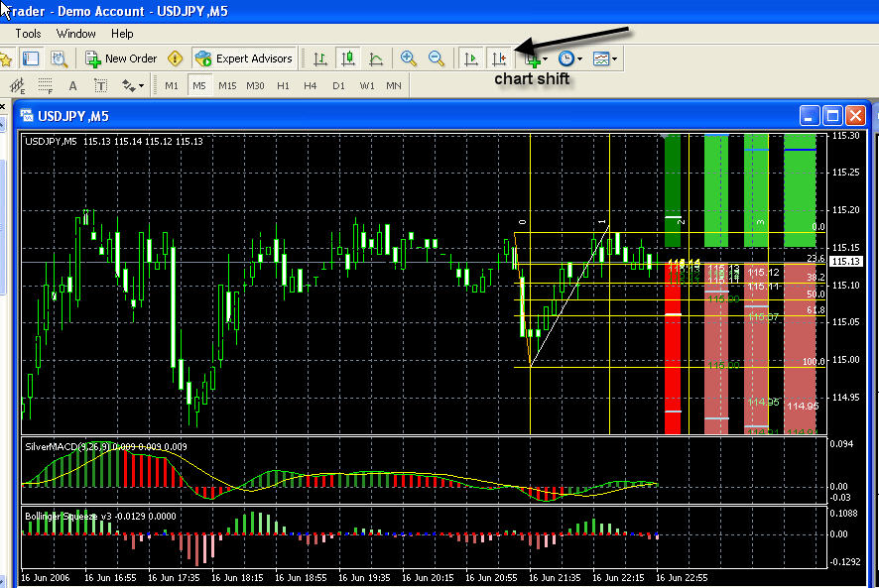This screenshot has width=879, height=588.
Task: Open the Terminal window icon
Action: tap(31, 59)
